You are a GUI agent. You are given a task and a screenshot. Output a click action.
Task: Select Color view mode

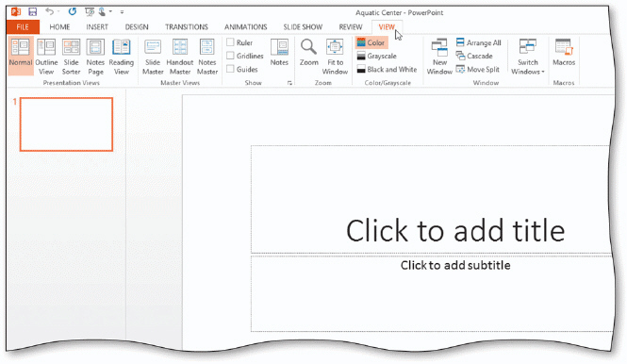pyautogui.click(x=371, y=42)
